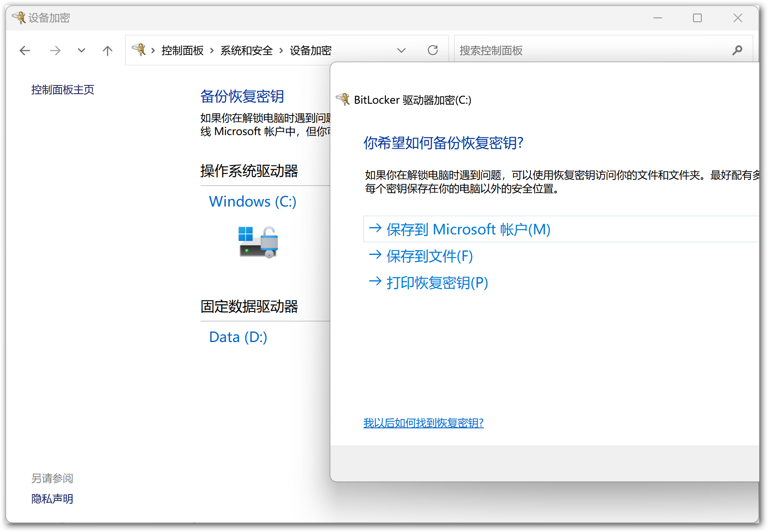Close the 设备加密 window
768x532 pixels.
pos(738,18)
